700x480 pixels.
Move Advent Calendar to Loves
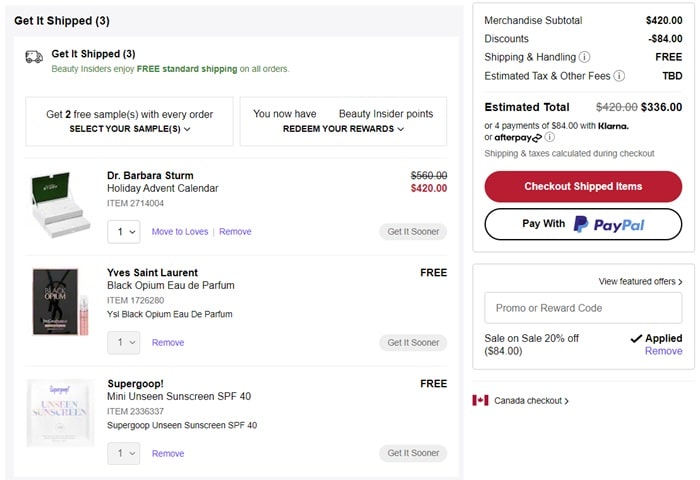coord(180,232)
